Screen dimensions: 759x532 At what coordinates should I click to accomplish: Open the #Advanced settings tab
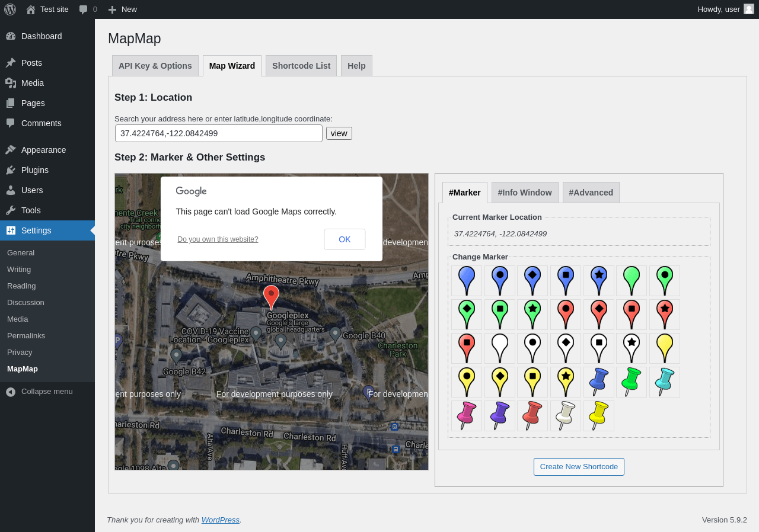coord(591,193)
